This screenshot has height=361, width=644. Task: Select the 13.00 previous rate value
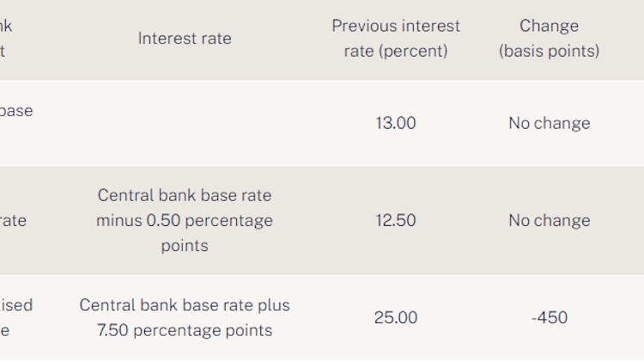click(x=396, y=123)
